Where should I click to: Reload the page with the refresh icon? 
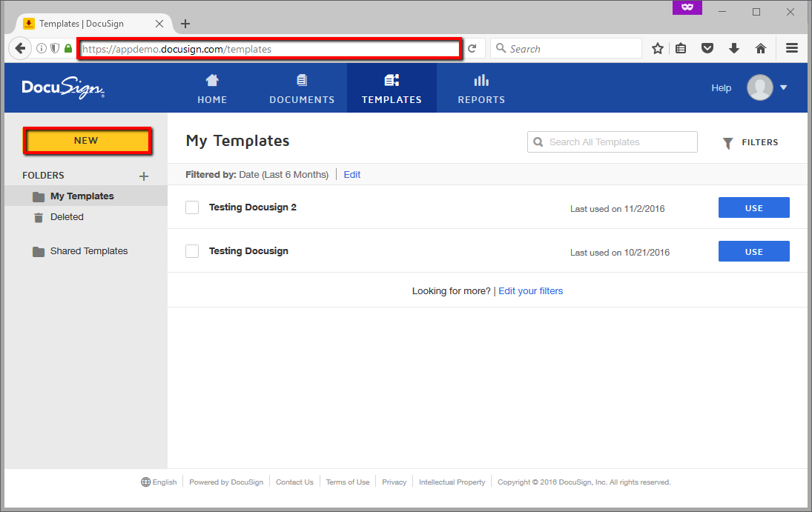tap(472, 49)
